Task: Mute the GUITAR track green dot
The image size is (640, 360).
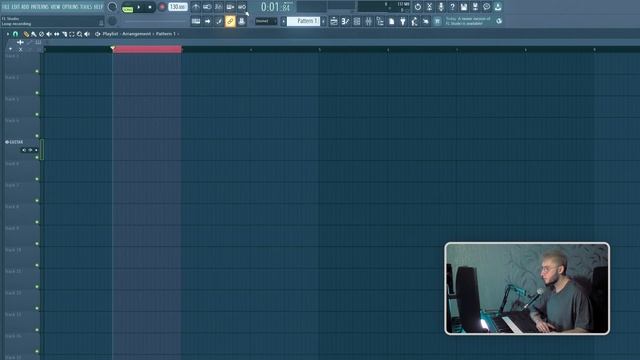Action: [x=37, y=158]
